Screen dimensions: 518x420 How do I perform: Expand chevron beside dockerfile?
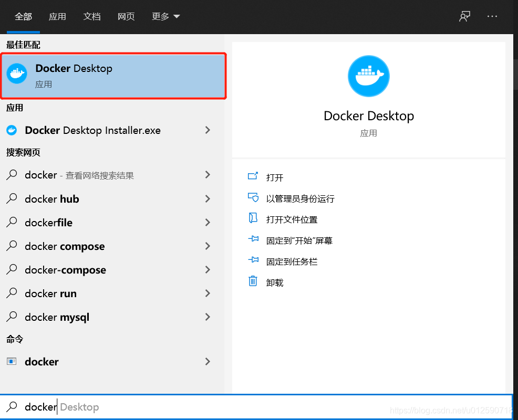pyautogui.click(x=208, y=223)
